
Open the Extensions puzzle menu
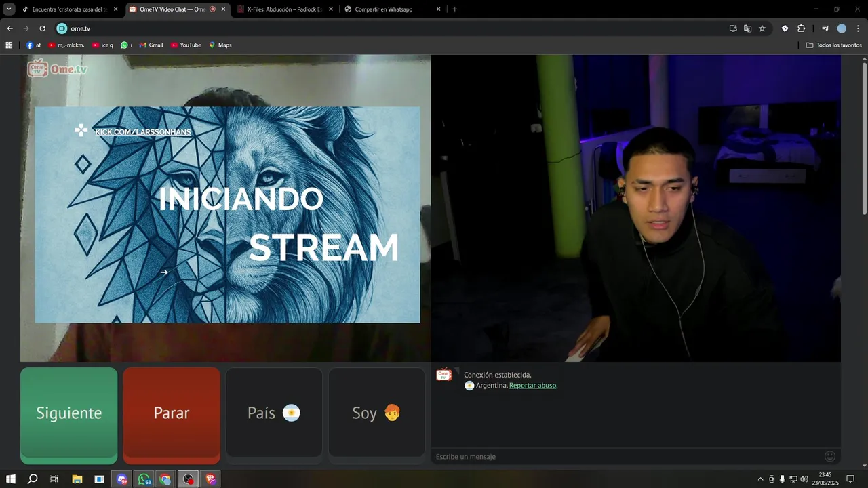coord(801,28)
